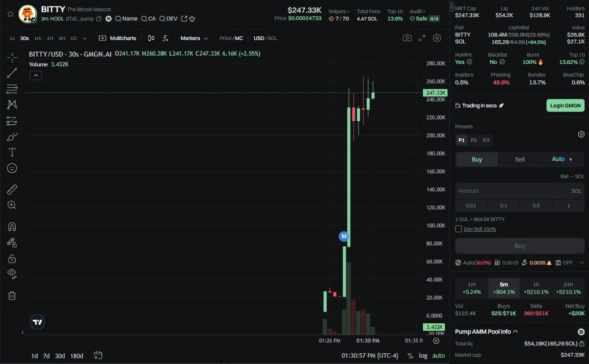Open the presets settings gear icon
Image resolution: width=589 pixels, height=364 pixels.
[x=581, y=134]
